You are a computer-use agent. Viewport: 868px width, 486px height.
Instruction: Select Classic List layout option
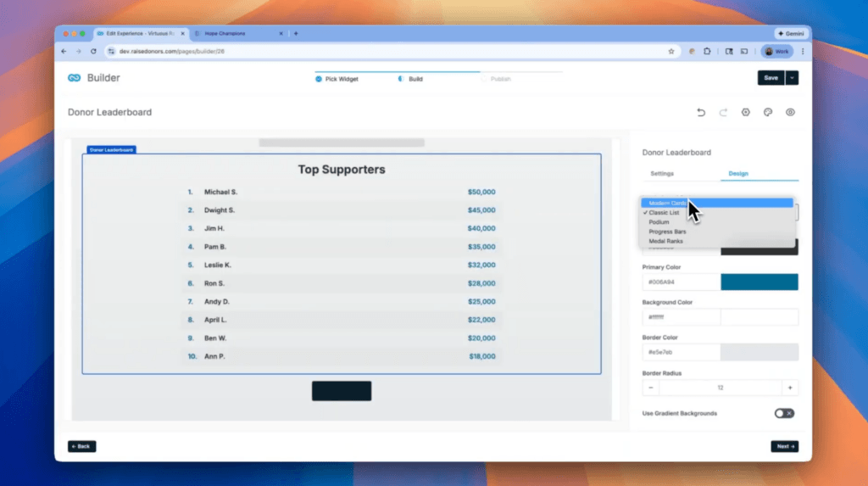click(717, 212)
